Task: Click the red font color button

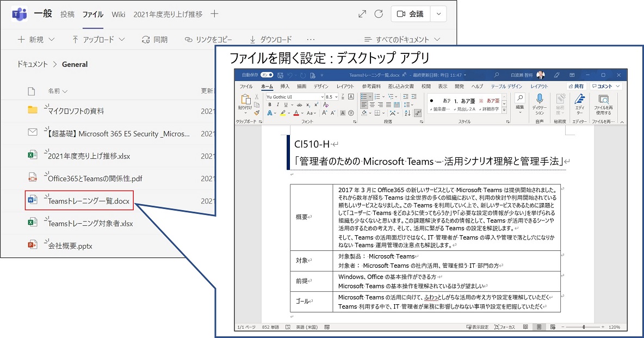Action: 296,113
